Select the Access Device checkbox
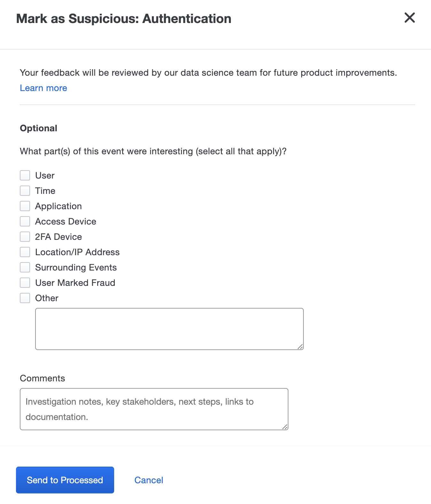Viewport: 431px width, 504px height. tap(25, 221)
